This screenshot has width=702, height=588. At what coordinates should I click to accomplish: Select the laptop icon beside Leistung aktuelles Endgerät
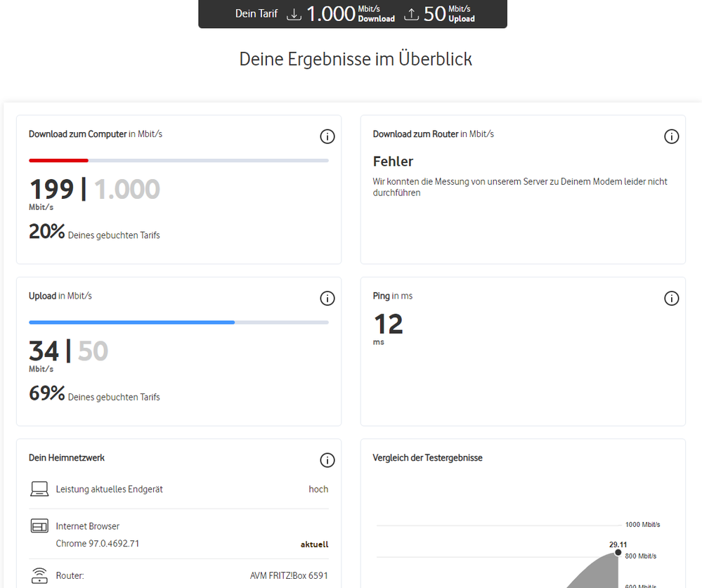(39, 489)
